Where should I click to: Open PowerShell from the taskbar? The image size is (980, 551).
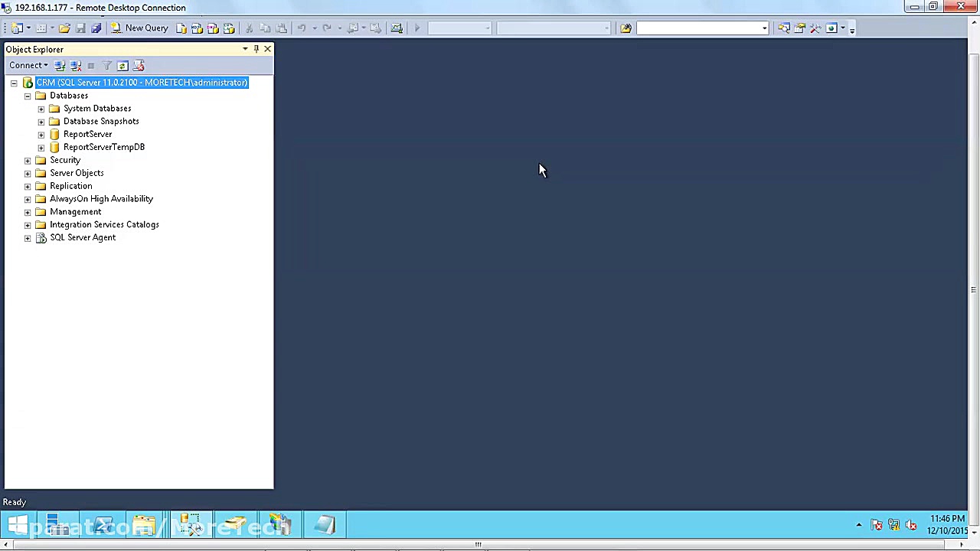103,526
